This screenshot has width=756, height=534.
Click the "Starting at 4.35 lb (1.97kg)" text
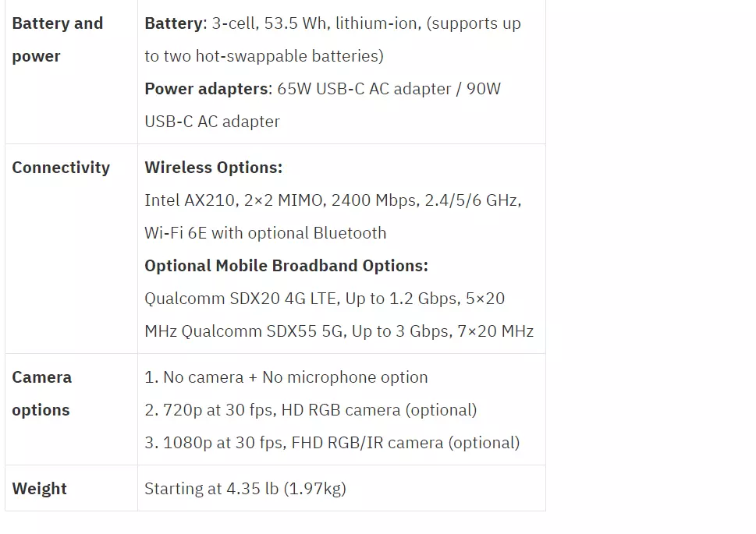[x=245, y=489]
